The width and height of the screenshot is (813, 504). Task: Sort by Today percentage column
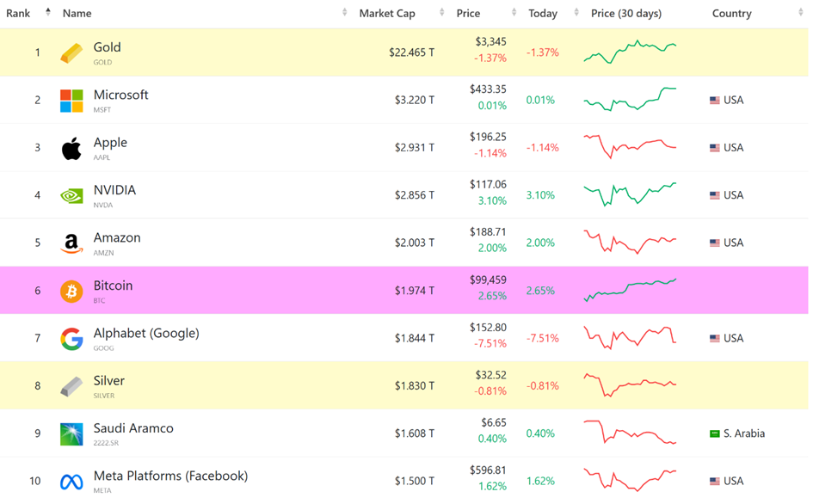[x=542, y=13]
